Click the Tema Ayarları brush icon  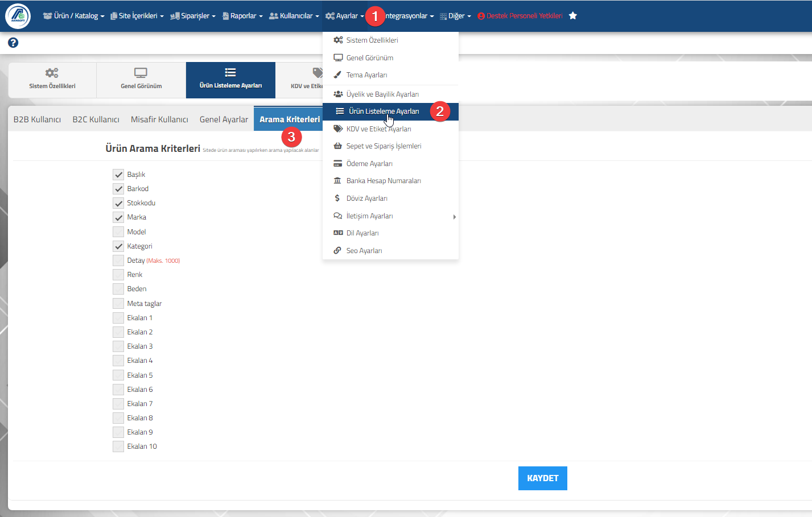[x=337, y=75]
